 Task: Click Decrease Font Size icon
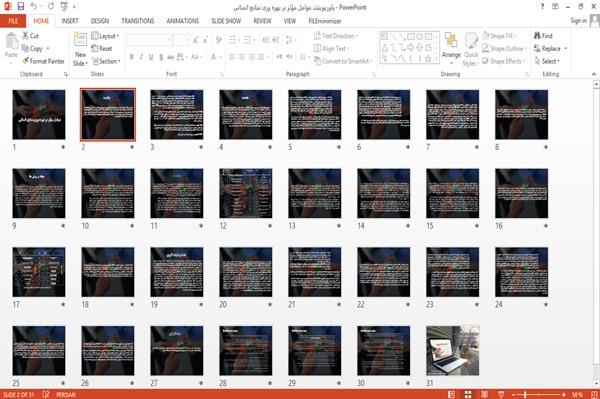(x=205, y=40)
